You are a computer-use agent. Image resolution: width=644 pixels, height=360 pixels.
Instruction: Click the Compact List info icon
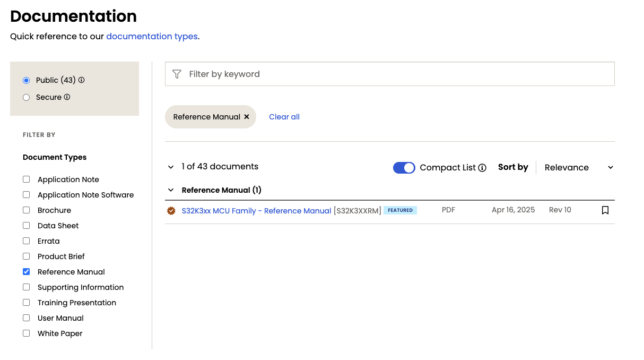pyautogui.click(x=482, y=168)
